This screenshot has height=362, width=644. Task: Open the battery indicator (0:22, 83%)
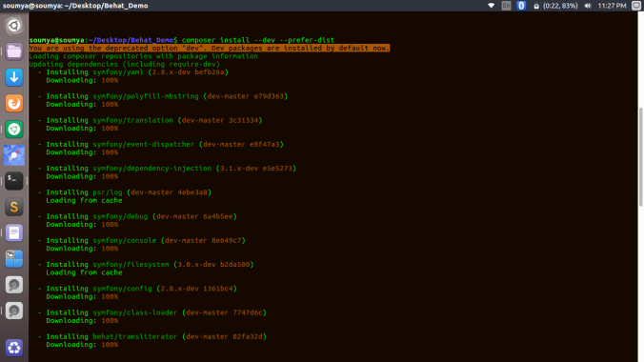click(x=555, y=6)
